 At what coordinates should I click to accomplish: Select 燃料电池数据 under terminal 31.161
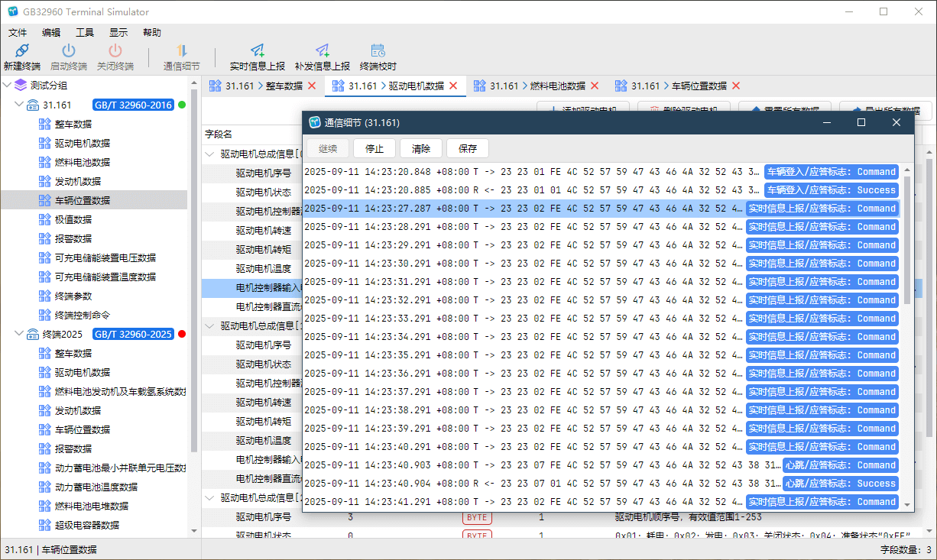coord(82,162)
